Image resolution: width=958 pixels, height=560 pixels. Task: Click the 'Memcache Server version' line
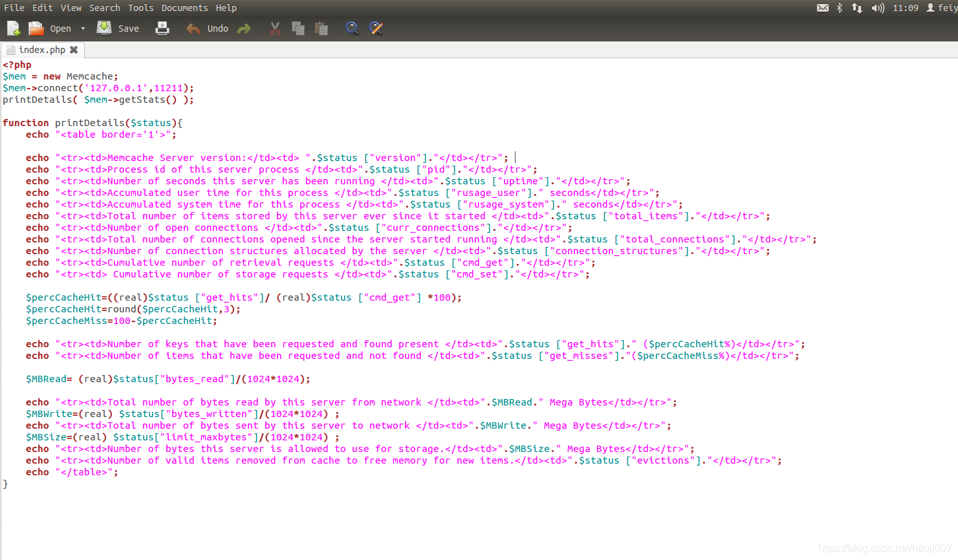267,158
